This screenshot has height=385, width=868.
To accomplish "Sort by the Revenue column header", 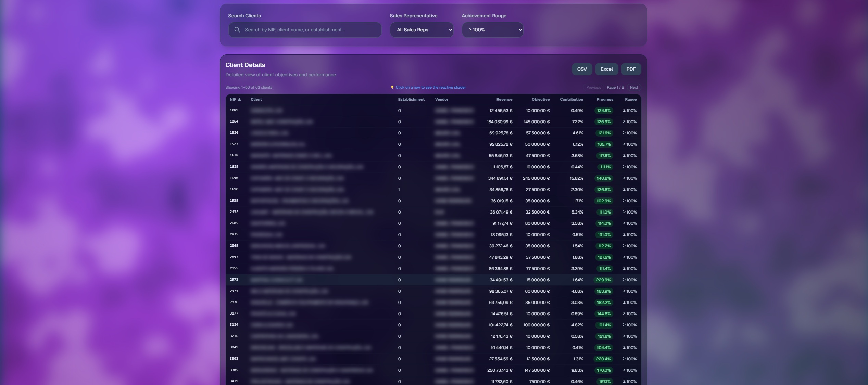I will coord(504,99).
